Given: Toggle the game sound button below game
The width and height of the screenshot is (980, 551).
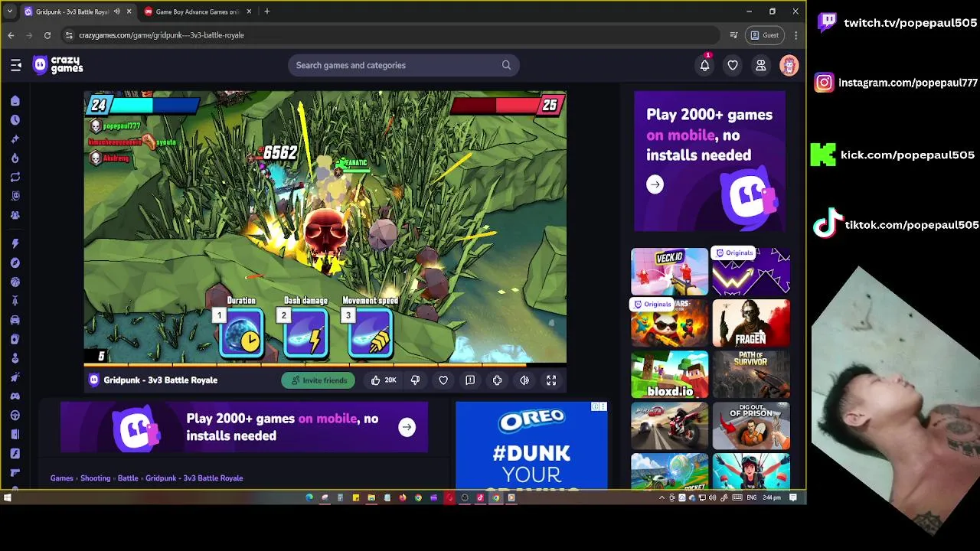Looking at the screenshot, I should [x=524, y=380].
